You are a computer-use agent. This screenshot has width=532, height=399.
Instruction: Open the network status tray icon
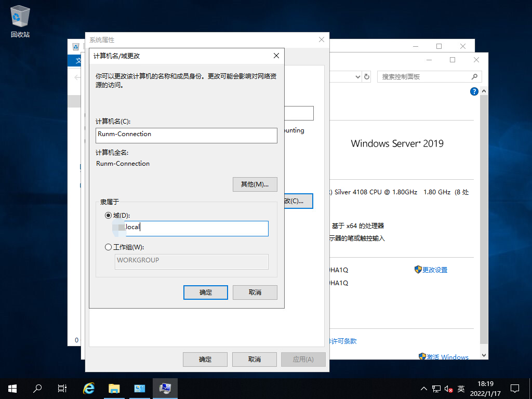(x=436, y=389)
